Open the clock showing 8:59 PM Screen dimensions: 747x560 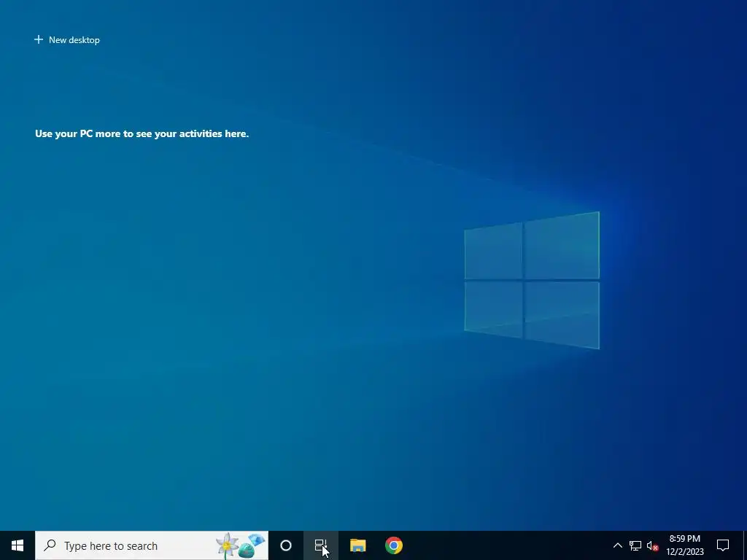pos(684,545)
